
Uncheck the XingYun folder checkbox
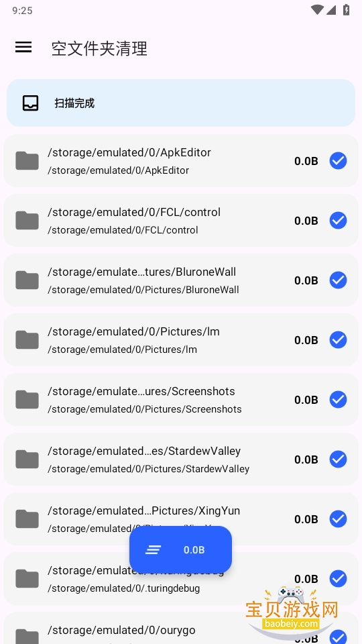point(338,519)
